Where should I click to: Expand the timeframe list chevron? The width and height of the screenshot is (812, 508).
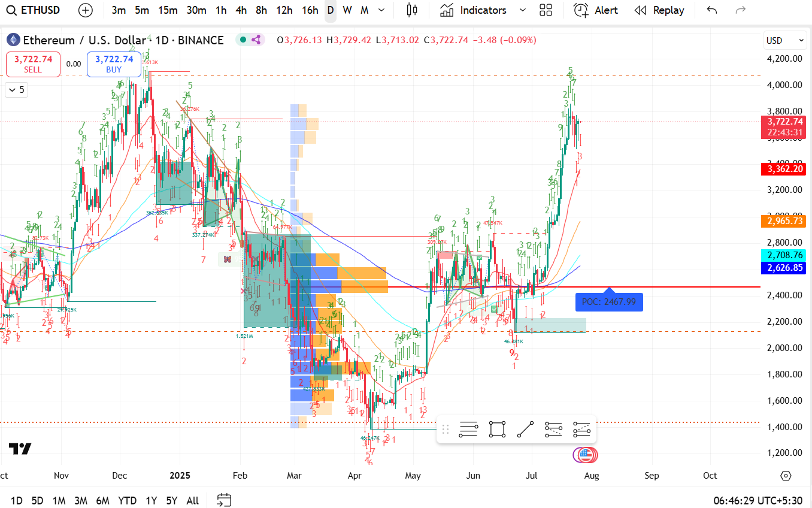(x=381, y=10)
